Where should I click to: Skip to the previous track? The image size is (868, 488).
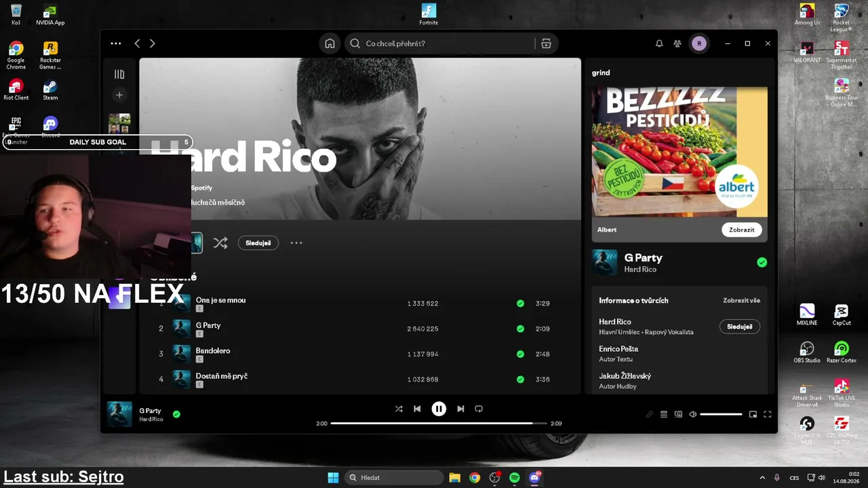[x=417, y=409]
